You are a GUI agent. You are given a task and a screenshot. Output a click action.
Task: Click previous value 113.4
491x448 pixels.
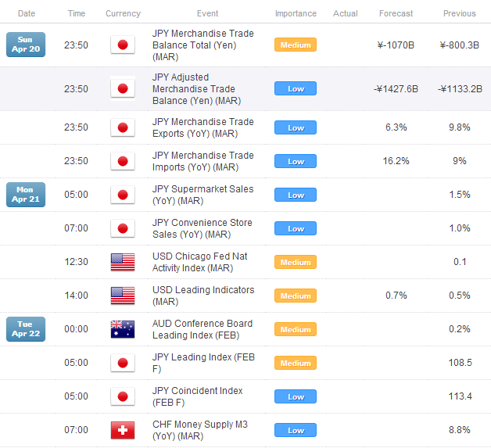coord(460,396)
